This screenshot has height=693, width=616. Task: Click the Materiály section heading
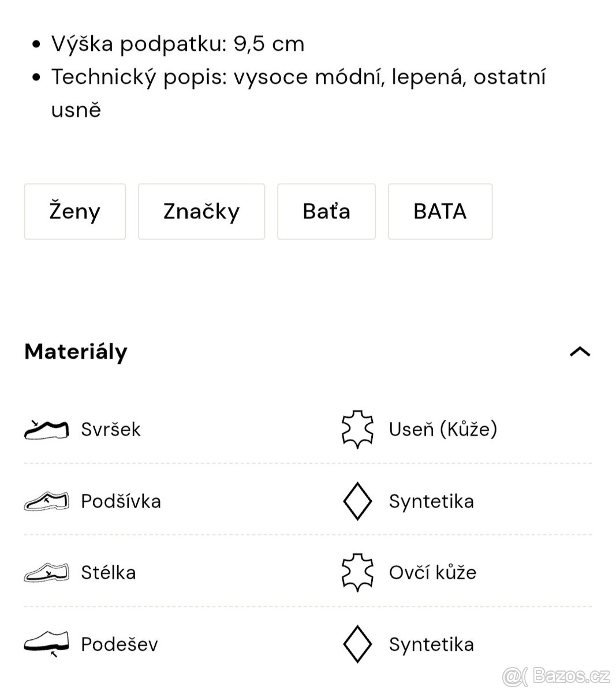75,352
